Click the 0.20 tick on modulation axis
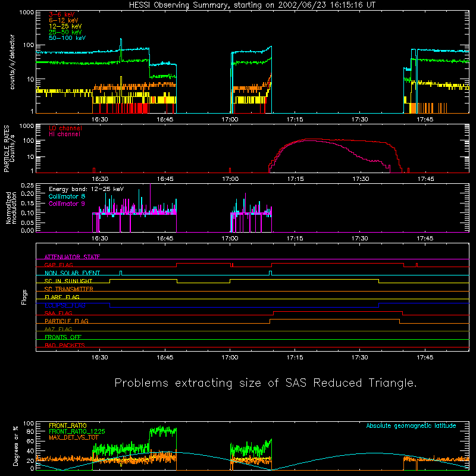The height and width of the screenshot is (476, 476). click(27, 193)
